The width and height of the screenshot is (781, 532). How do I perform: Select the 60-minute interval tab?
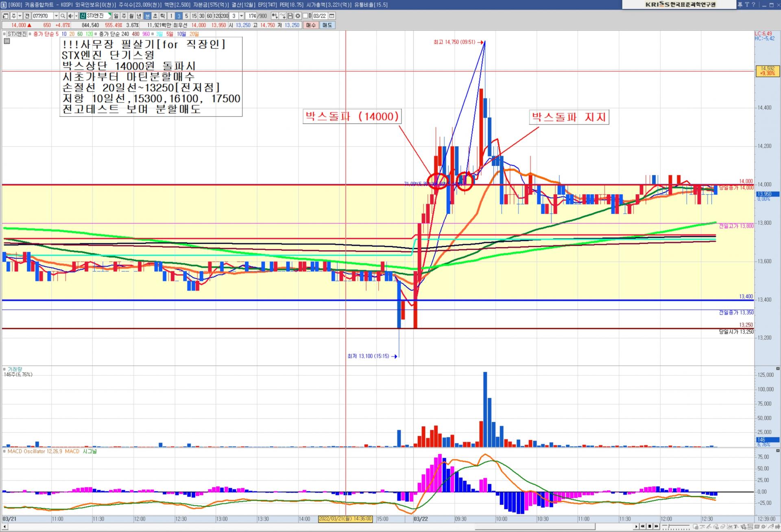click(x=209, y=16)
